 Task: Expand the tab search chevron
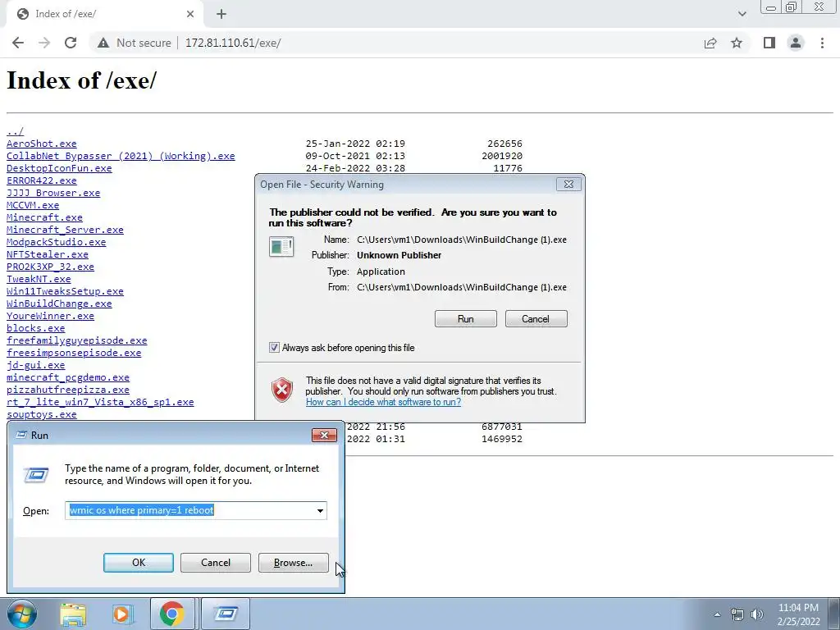742,14
